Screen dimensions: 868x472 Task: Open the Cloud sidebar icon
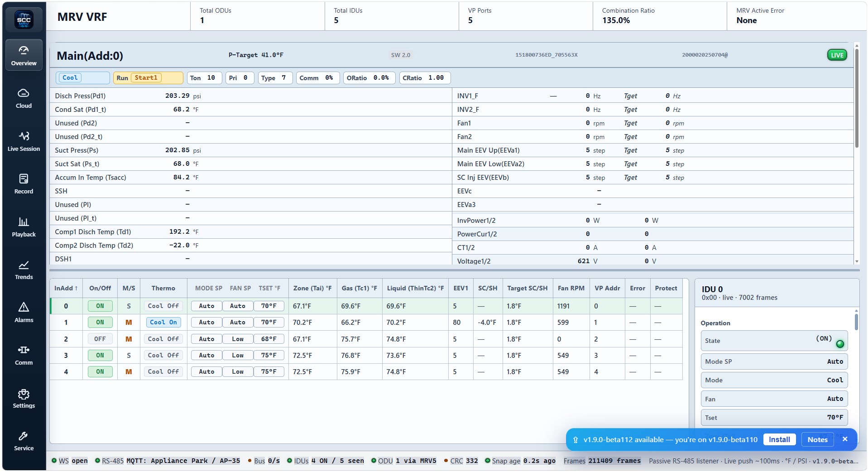click(24, 93)
